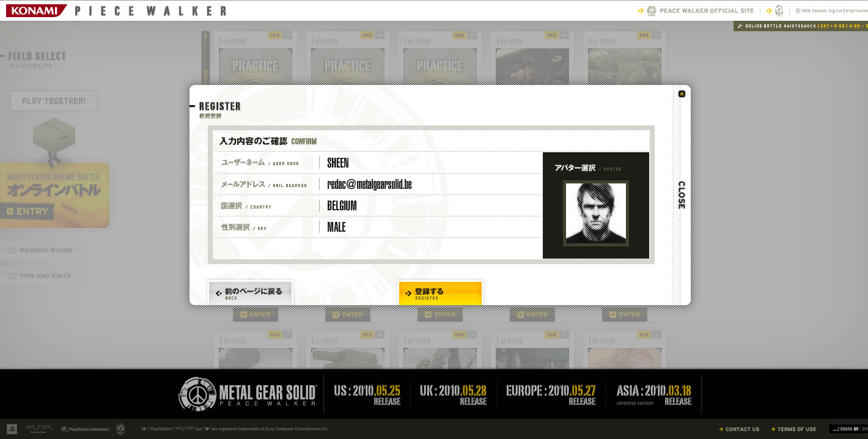Image resolution: width=868 pixels, height=439 pixels.
Task: Open the Tips and Hints menu item
Action: [43, 276]
